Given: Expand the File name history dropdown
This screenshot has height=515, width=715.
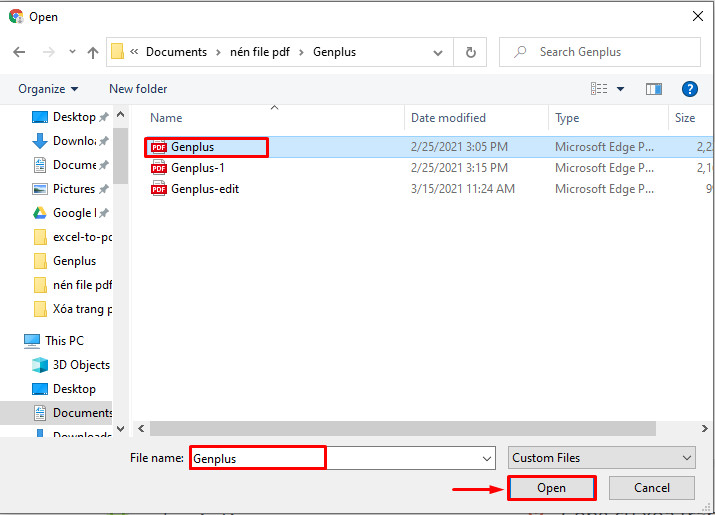Looking at the screenshot, I should coord(487,458).
